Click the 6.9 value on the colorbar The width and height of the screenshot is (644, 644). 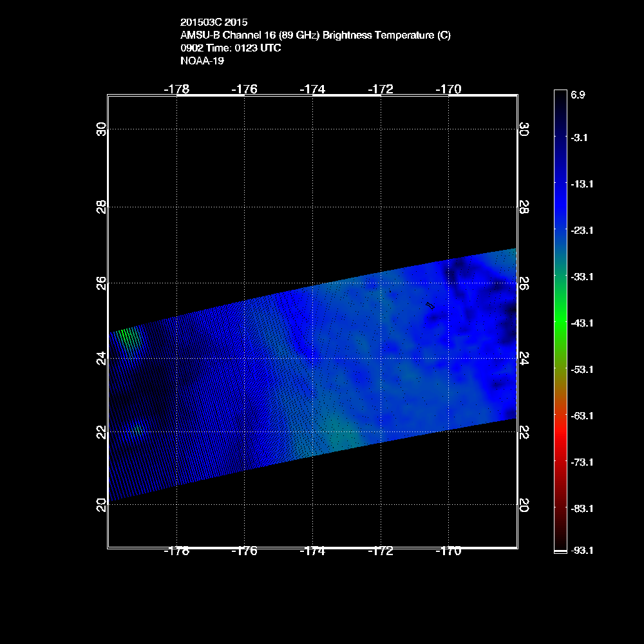coord(578,95)
